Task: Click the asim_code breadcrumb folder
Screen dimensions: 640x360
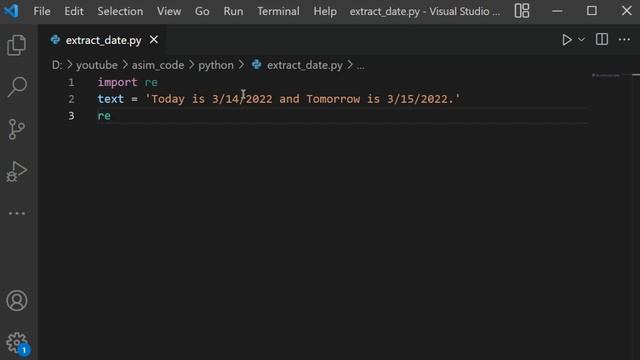Action: tap(158, 65)
